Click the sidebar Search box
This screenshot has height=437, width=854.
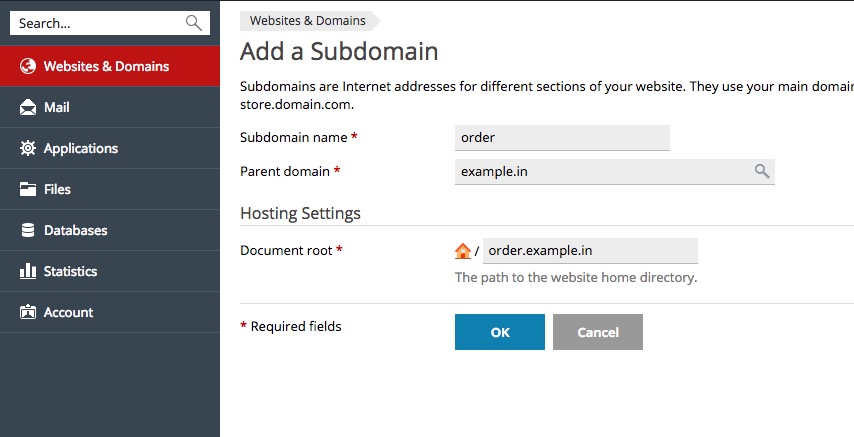click(x=110, y=23)
